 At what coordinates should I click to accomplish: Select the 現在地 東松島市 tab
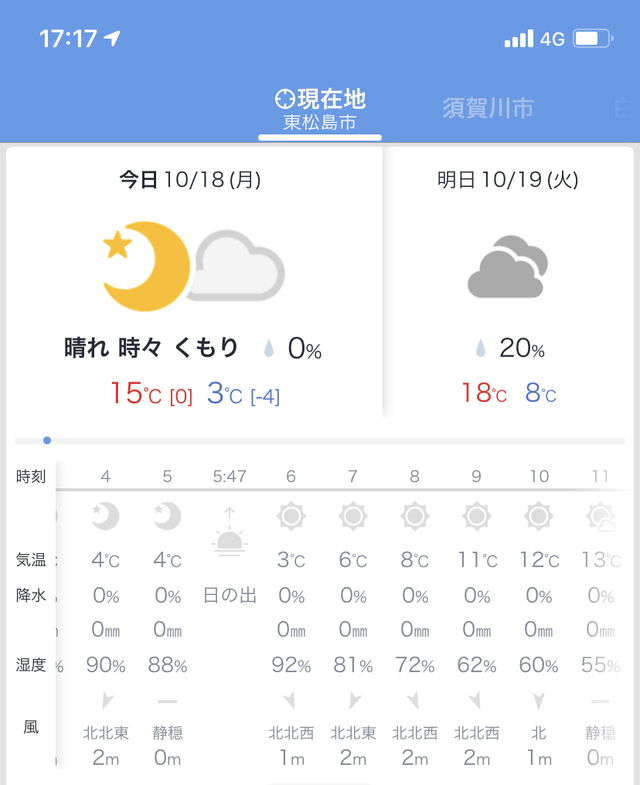[x=320, y=110]
